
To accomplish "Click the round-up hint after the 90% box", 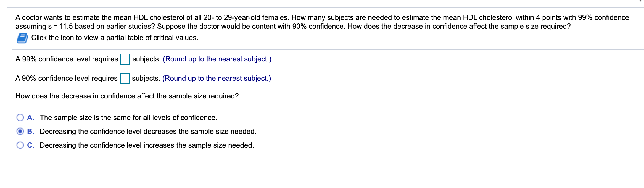I will pos(217,79).
